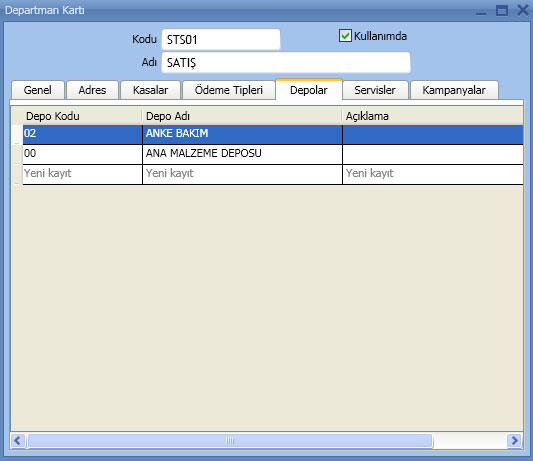Go to the Servisler tab
Viewport: 533px width, 461px height.
(x=375, y=90)
